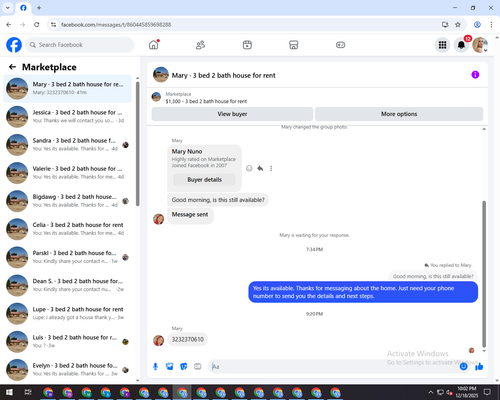Click the Buyer details button
The width and height of the screenshot is (500, 400).
point(204,180)
